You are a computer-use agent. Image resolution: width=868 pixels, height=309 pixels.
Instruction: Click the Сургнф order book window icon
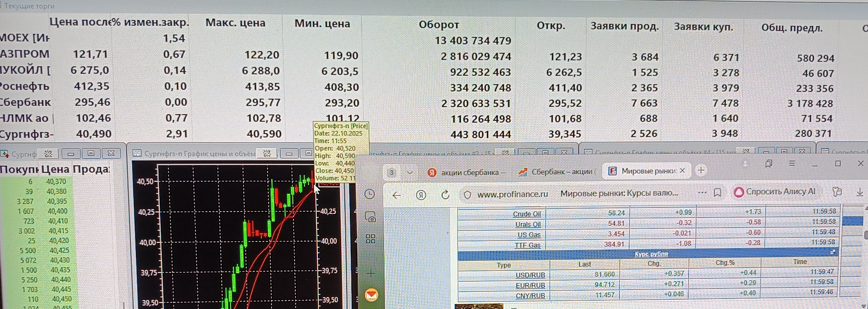4,154
